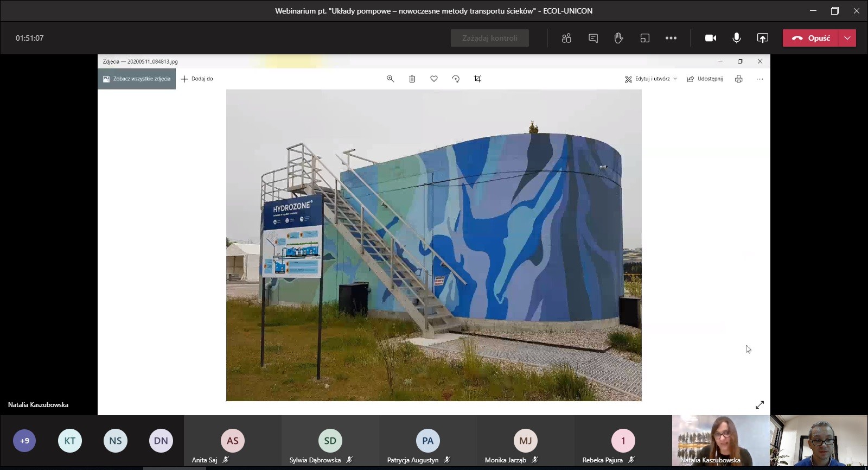Click the trash delete icon in Photos
Screen dimensions: 868x470
coord(412,79)
